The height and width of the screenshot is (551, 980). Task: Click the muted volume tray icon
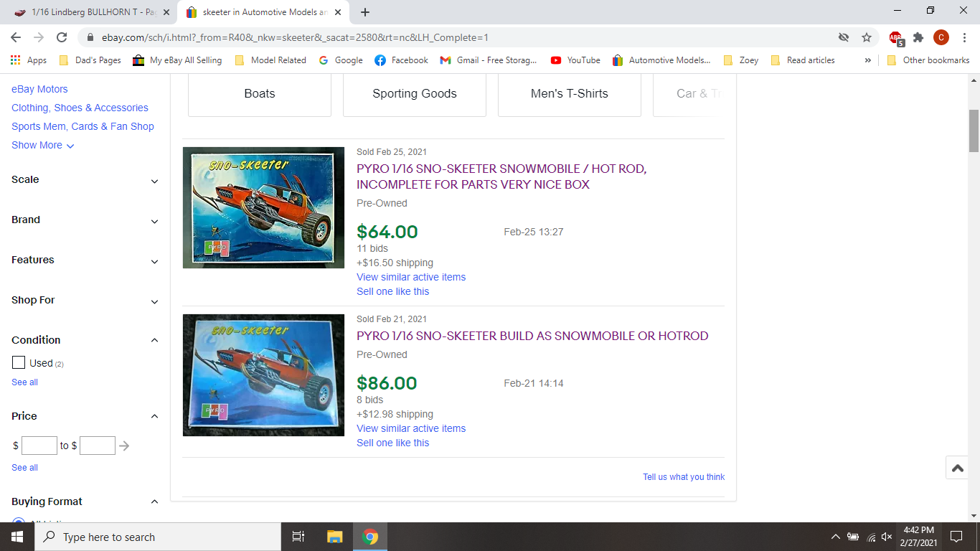pyautogui.click(x=887, y=537)
